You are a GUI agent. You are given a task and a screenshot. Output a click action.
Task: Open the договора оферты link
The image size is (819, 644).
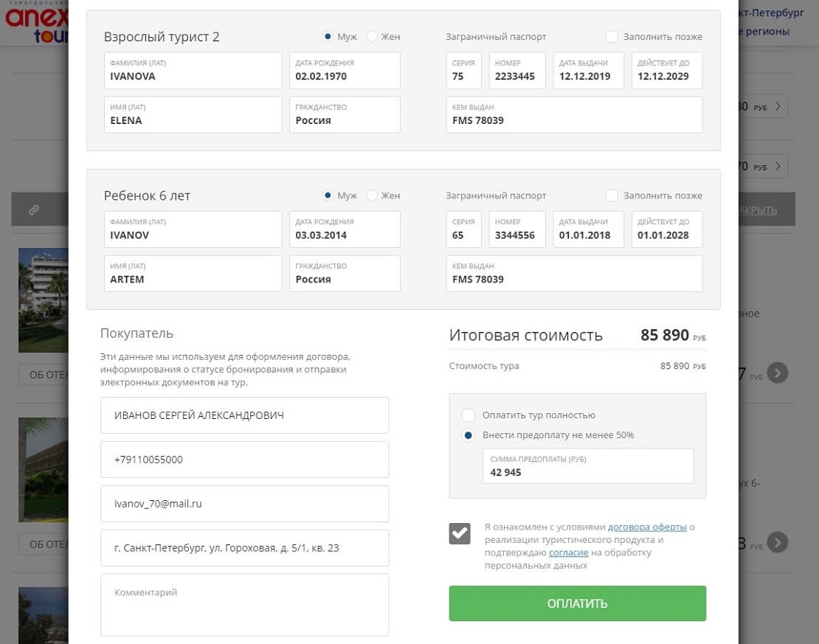(x=646, y=527)
